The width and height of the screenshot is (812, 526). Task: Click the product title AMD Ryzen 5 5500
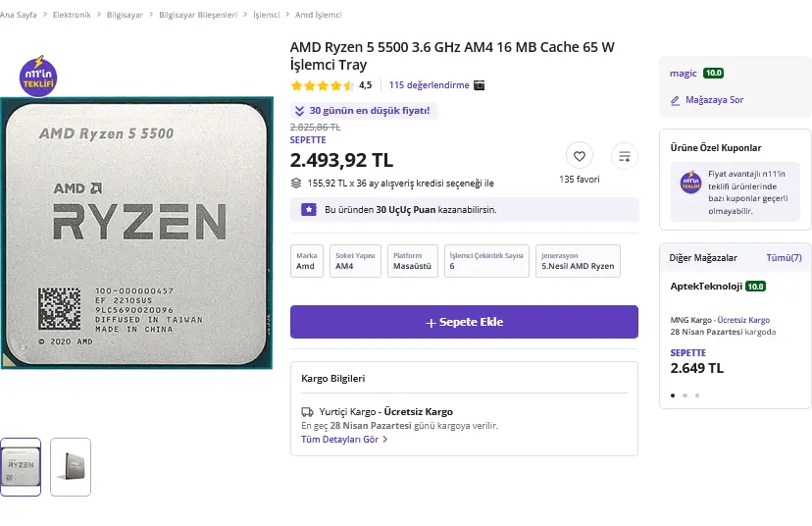(452, 56)
